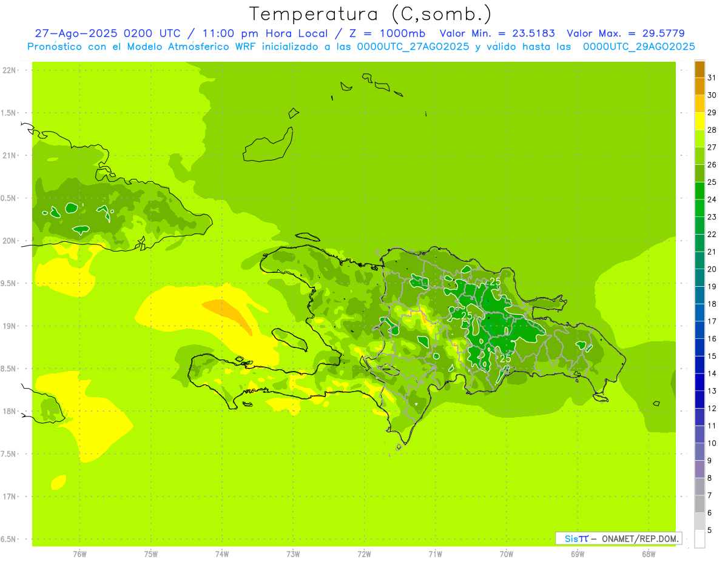
Task: Click the "74W" longitude axis label
Action: (x=222, y=554)
